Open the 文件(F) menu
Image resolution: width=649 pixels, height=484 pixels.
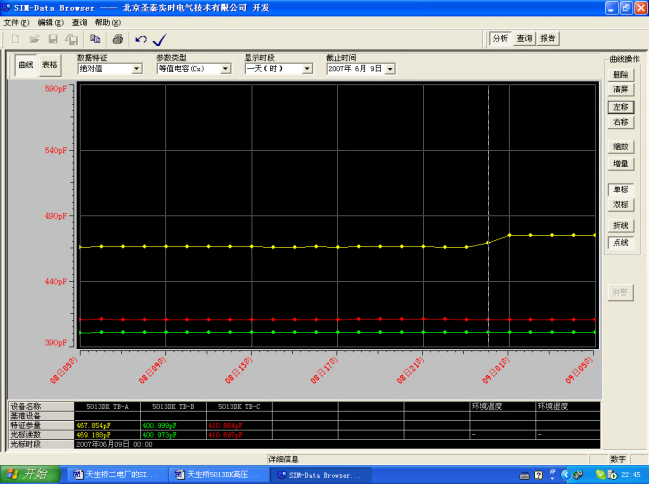[x=17, y=22]
